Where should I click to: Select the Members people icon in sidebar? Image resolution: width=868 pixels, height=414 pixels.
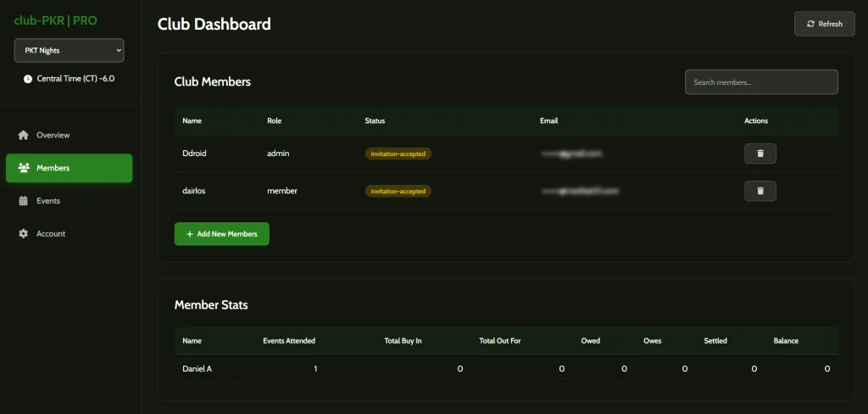point(23,168)
